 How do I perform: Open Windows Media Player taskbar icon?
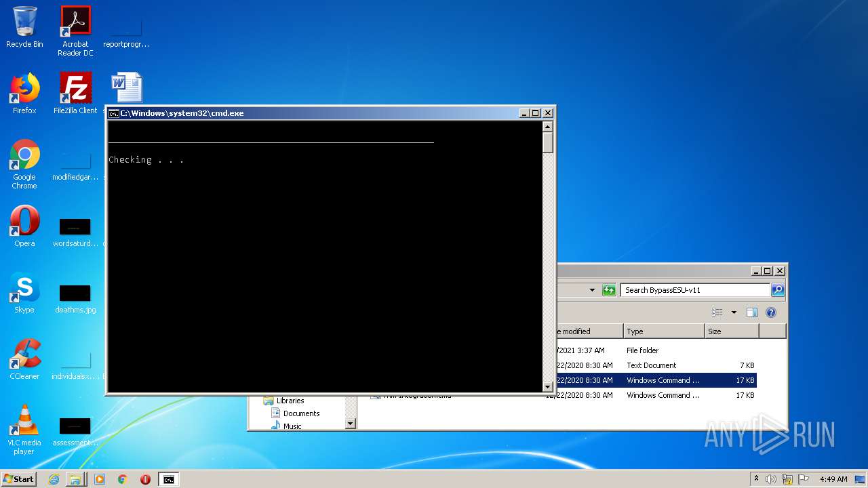[x=100, y=479]
